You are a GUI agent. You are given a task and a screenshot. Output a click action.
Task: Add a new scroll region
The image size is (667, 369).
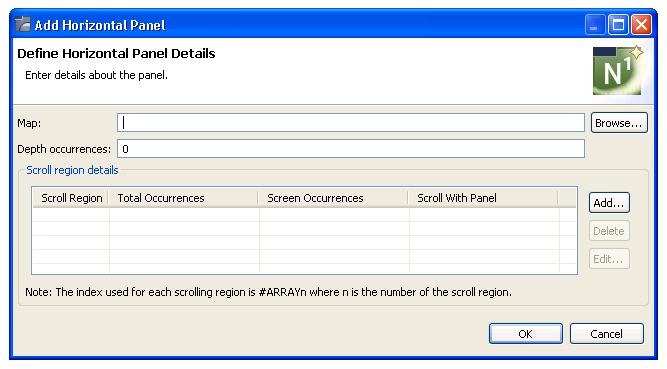(x=609, y=203)
